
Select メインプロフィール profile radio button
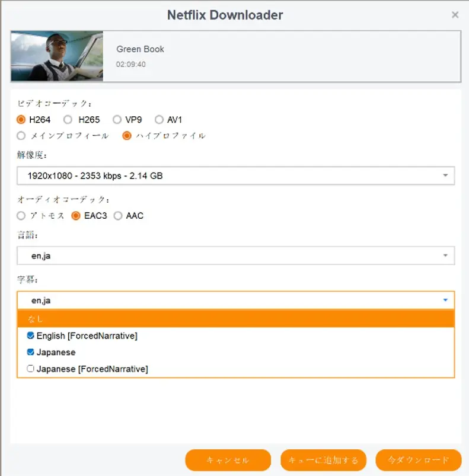(21, 136)
